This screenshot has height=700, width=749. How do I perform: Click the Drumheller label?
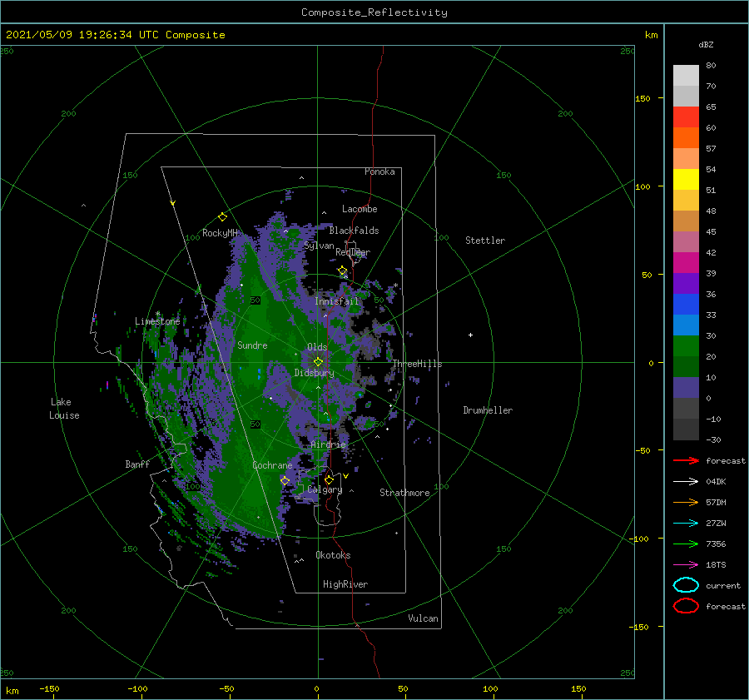[x=487, y=410]
